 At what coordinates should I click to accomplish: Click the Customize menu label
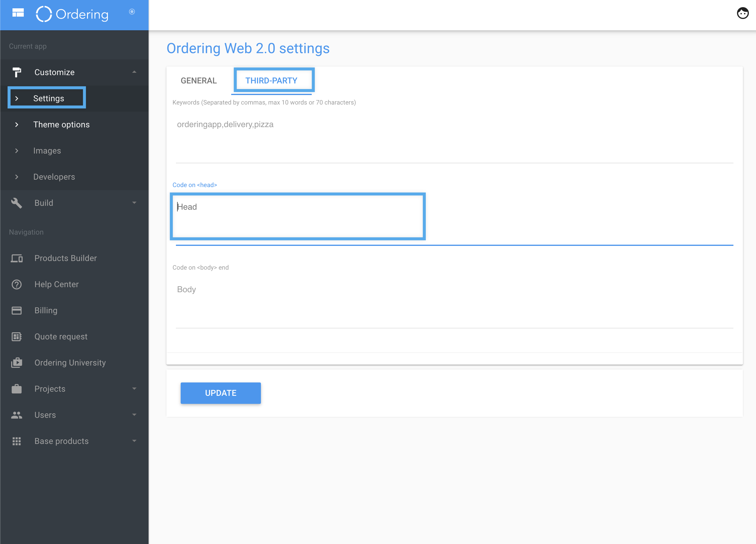(x=55, y=72)
